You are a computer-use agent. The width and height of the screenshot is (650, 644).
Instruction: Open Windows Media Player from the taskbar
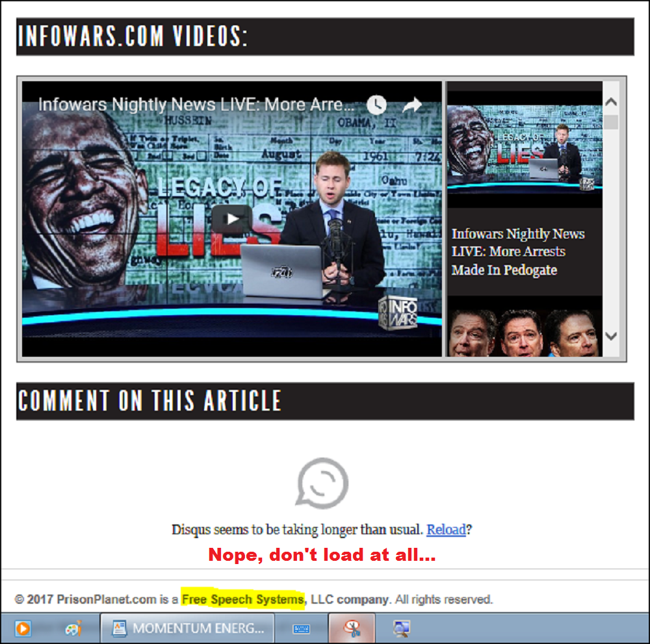pos(23,628)
